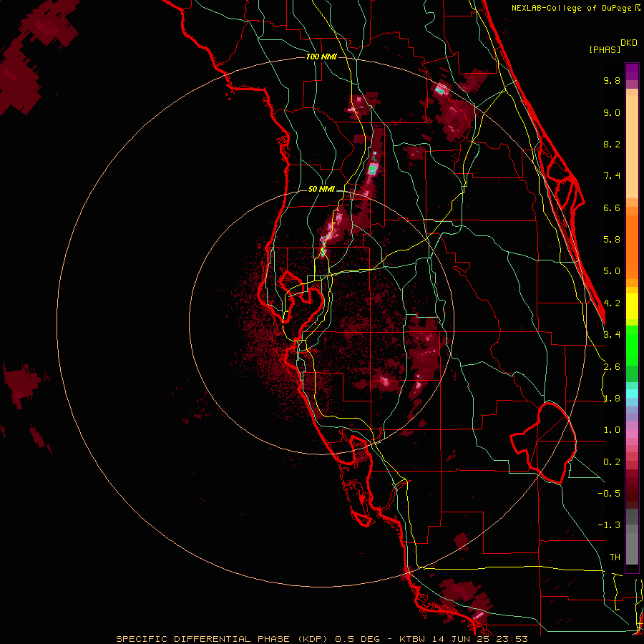This screenshot has width=644, height=644.
Task: Click the 0.2 scale value
Action: click(612, 462)
